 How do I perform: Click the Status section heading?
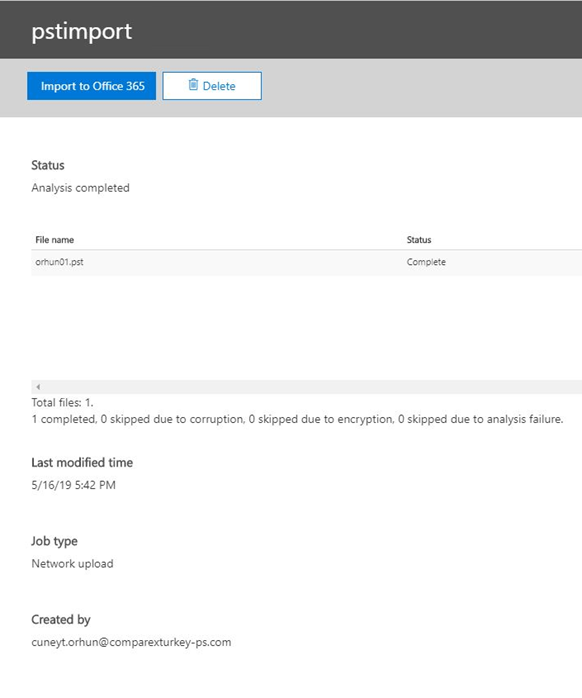[48, 165]
